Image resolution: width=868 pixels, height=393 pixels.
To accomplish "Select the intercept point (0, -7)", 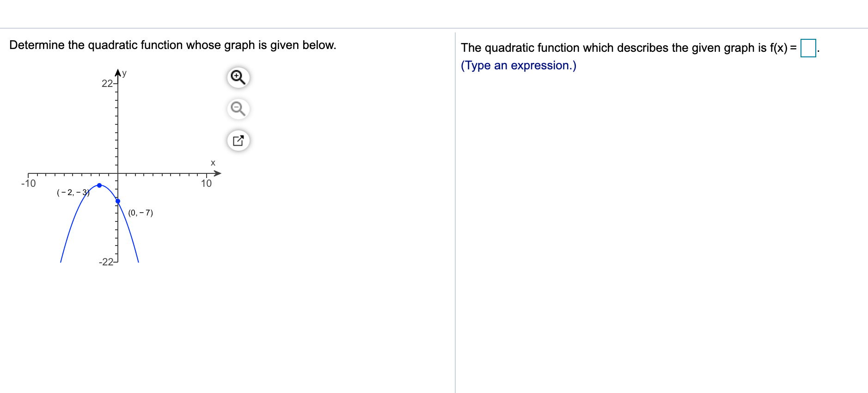I will click(117, 201).
